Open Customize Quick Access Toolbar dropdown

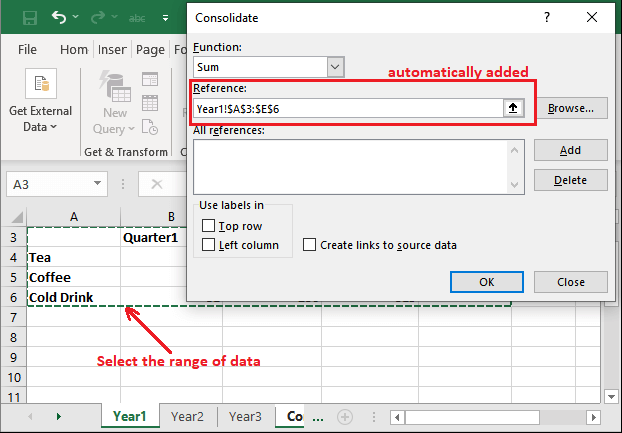(x=165, y=18)
